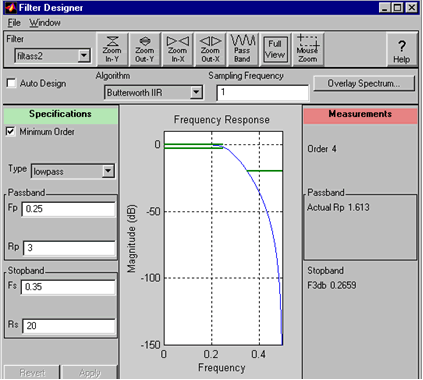Click the passband Fp field showing 0.25

[69, 209]
